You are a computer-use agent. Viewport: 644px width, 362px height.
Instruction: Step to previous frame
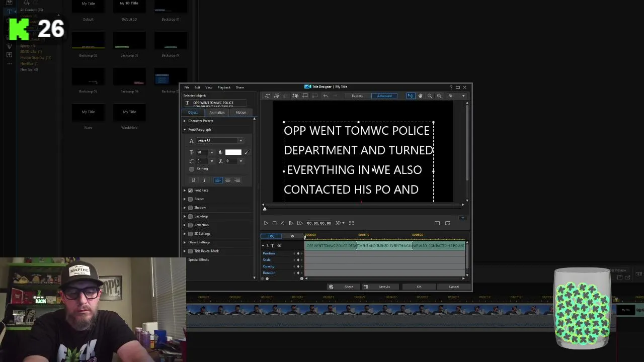pyautogui.click(x=283, y=223)
